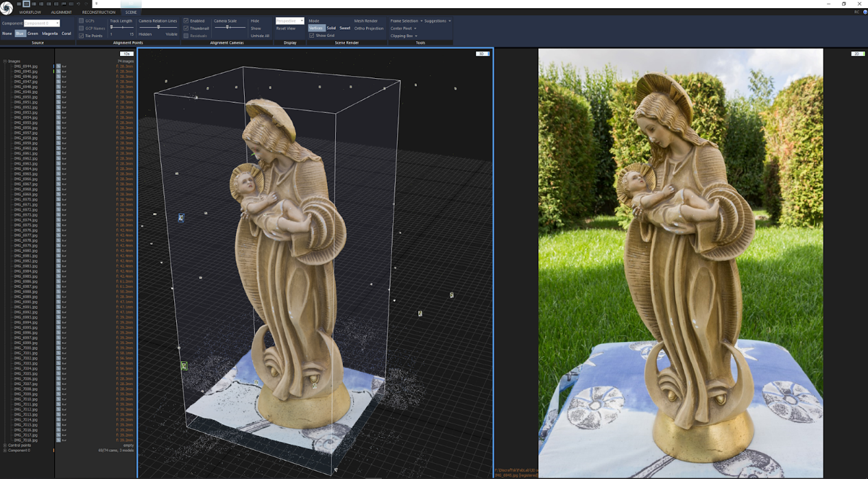Click the image icon beside IMG_6944.jpg
Screen dimensions: 868x479
click(x=58, y=66)
